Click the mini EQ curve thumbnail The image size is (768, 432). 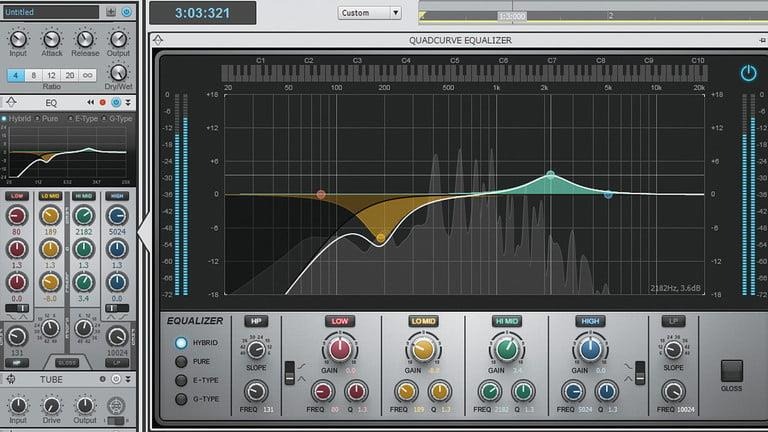pyautogui.click(x=67, y=154)
